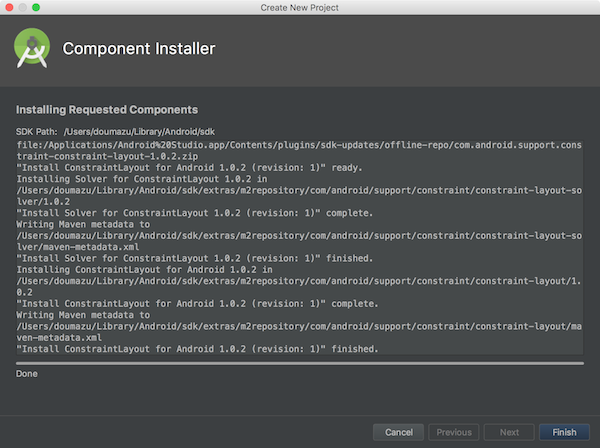
Task: Click the Solver for ConstraintLayout 'complete.' line
Action: (194, 213)
